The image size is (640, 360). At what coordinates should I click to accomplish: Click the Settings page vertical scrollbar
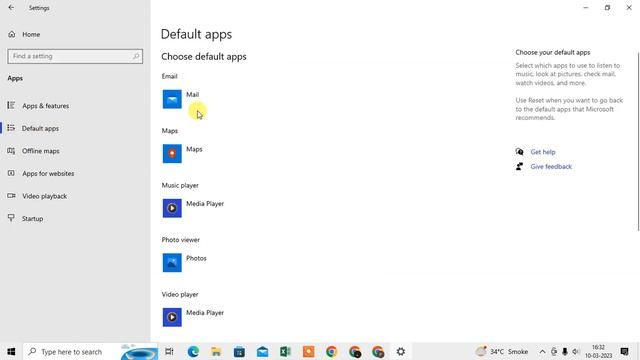point(638,142)
